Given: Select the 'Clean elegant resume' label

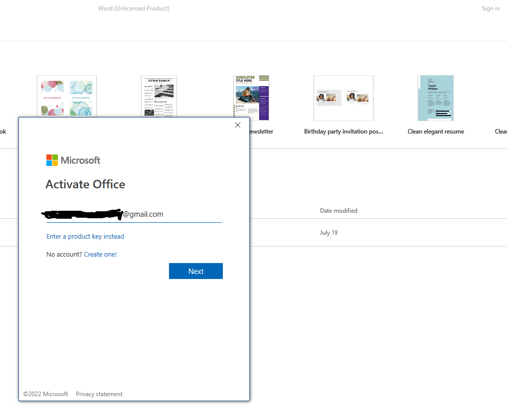Looking at the screenshot, I should coord(436,132).
